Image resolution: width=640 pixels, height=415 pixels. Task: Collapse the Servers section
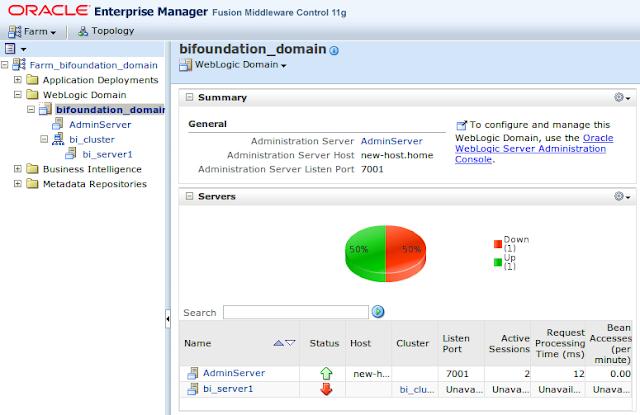point(189,197)
